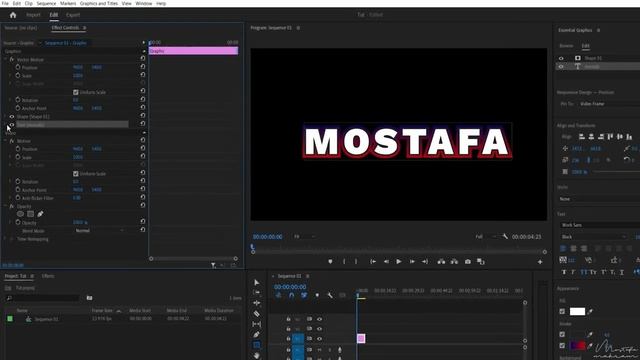Viewport: 640px width, 360px height.
Task: Click Mark In button
Action: point(344,262)
